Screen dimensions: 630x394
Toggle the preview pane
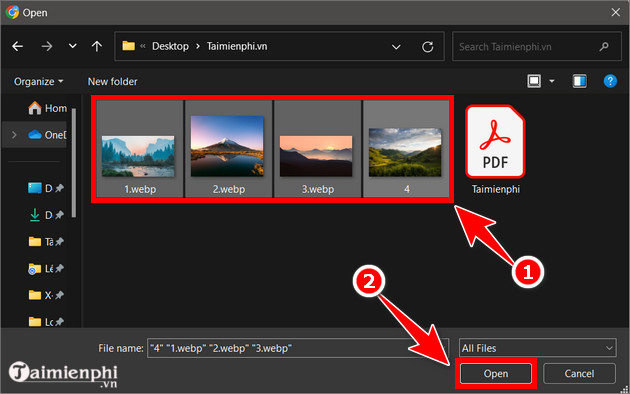pos(579,81)
